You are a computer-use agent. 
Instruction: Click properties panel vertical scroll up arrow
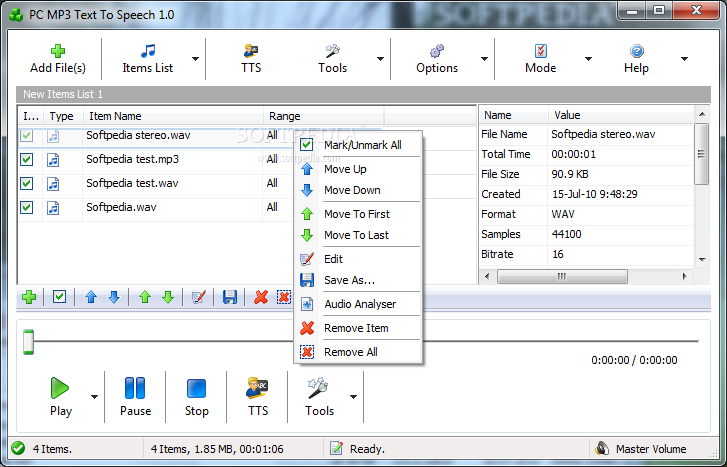click(x=702, y=114)
